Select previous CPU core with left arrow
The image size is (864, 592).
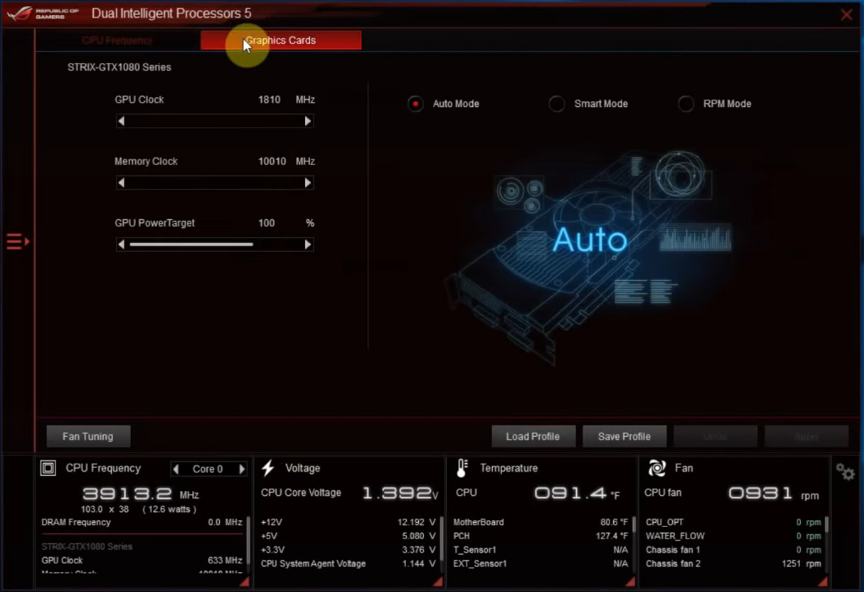(176, 469)
